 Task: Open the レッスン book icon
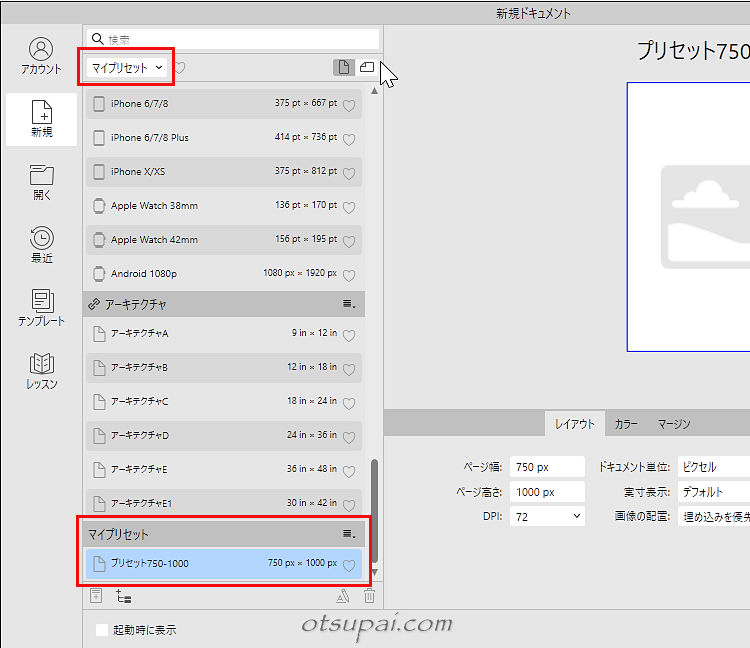(41, 371)
